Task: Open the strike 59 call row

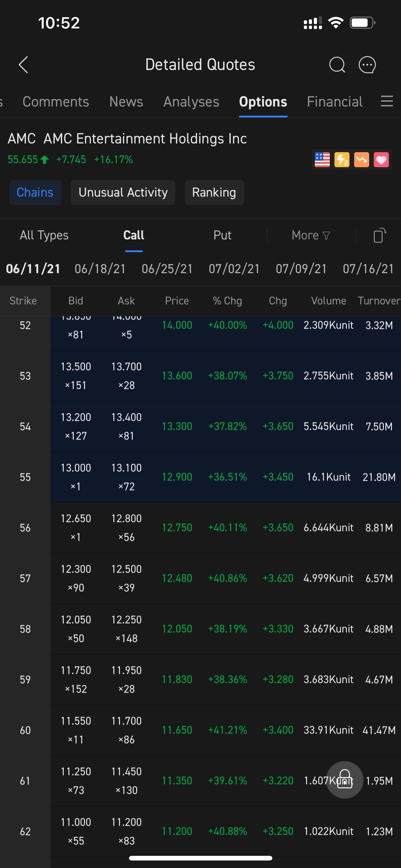Action: click(200, 679)
